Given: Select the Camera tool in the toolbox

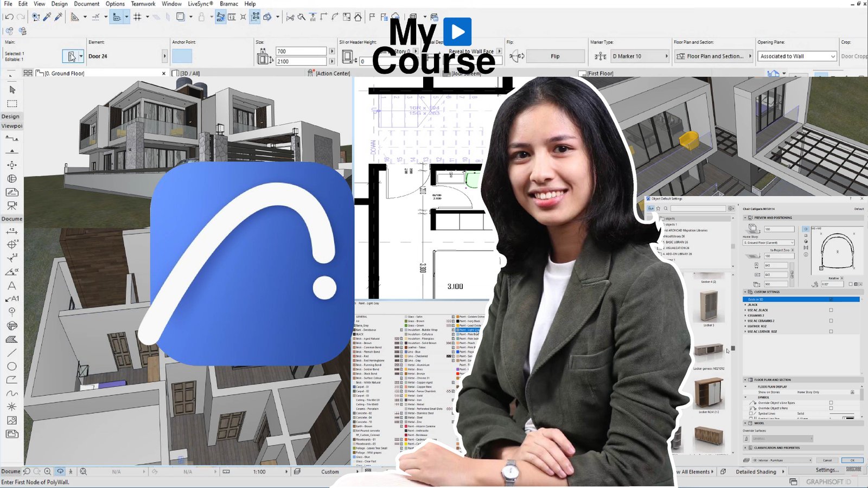Looking at the screenshot, I should pos(12,206).
